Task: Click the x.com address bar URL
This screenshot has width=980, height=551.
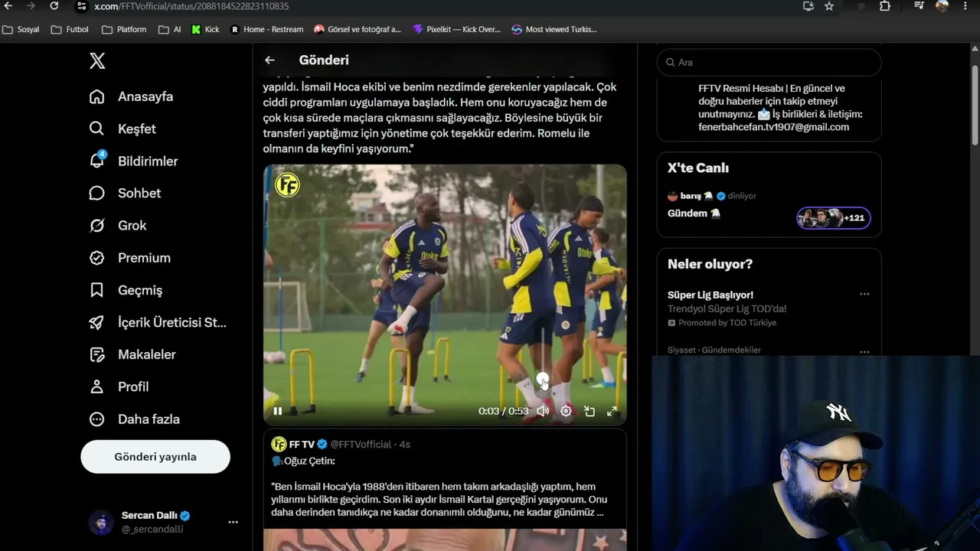Action: [x=191, y=6]
